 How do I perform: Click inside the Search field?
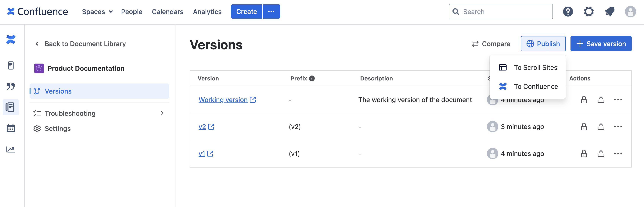(x=500, y=11)
